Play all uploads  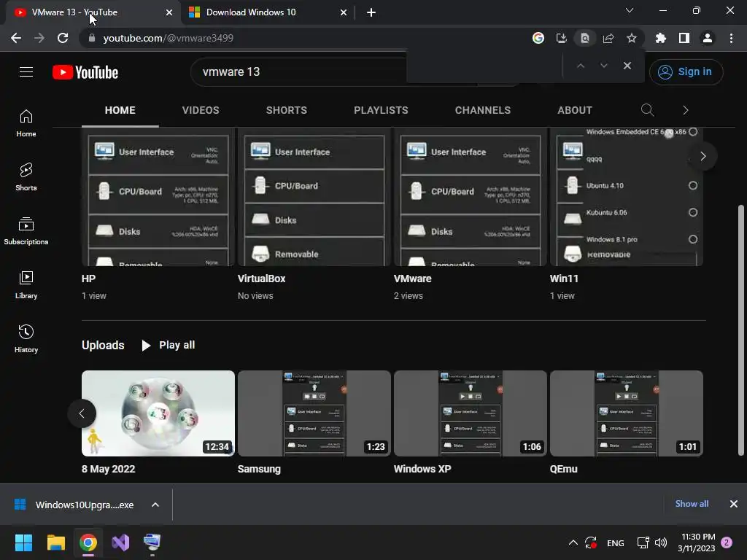click(x=169, y=345)
